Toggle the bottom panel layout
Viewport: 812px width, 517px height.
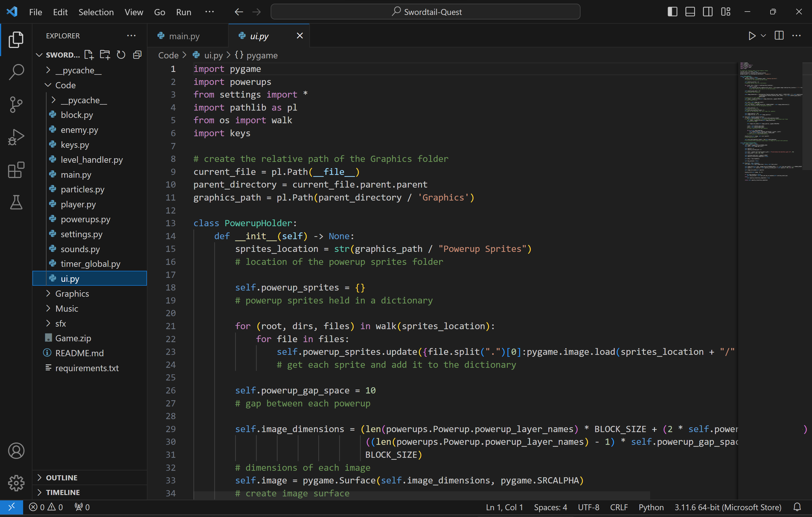pyautogui.click(x=690, y=12)
